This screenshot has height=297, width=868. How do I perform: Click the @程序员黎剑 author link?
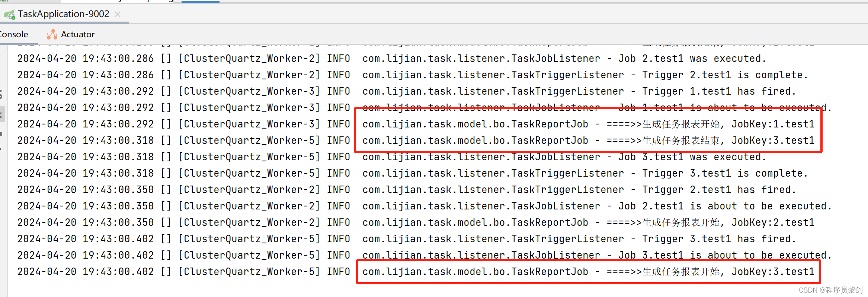[x=843, y=290]
